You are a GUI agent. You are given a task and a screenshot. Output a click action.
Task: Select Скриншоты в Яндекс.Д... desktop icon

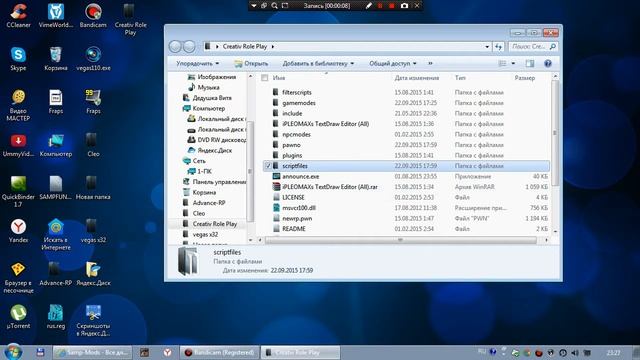(93, 320)
